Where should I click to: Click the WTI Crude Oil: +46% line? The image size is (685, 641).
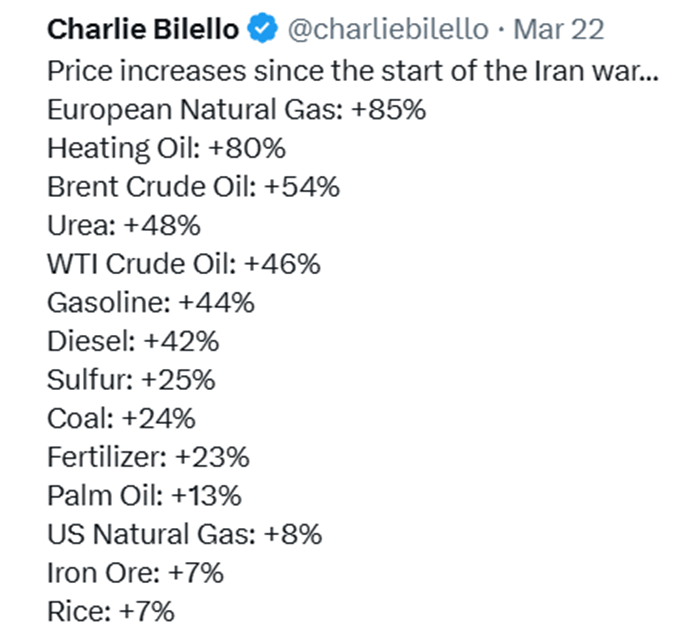pos(183,264)
